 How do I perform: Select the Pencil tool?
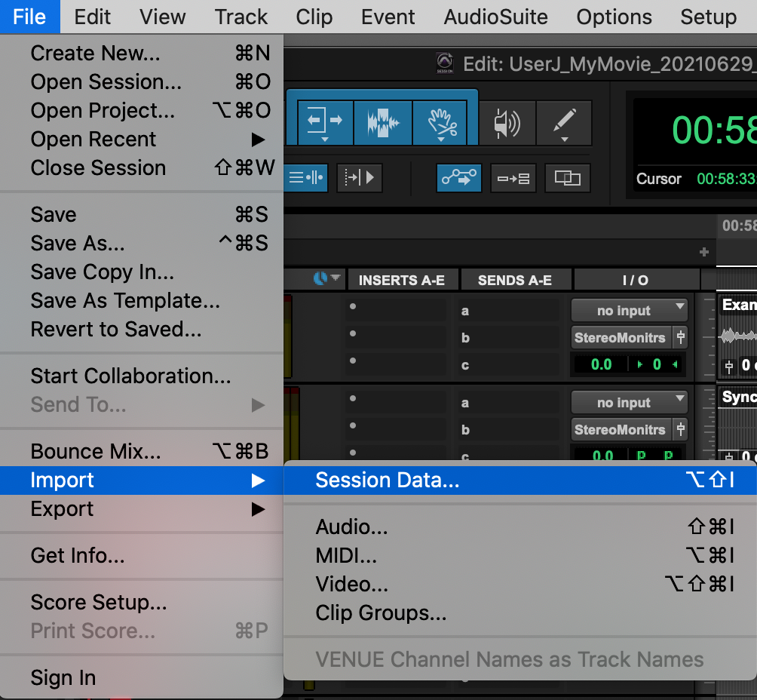(564, 123)
